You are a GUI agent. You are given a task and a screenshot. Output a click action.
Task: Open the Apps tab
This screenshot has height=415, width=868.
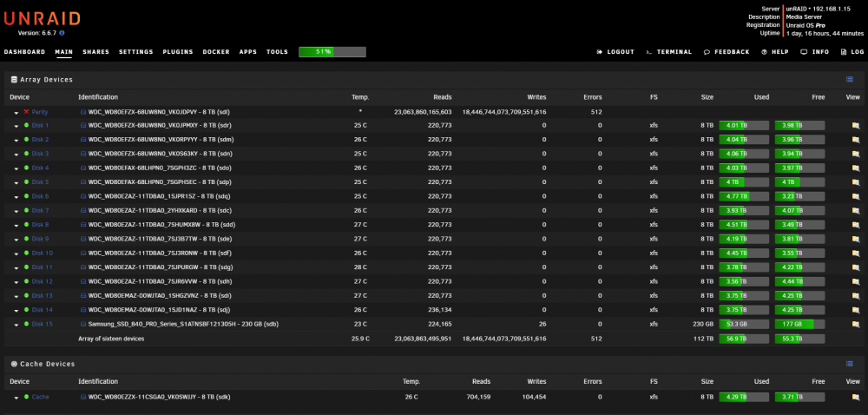click(248, 52)
